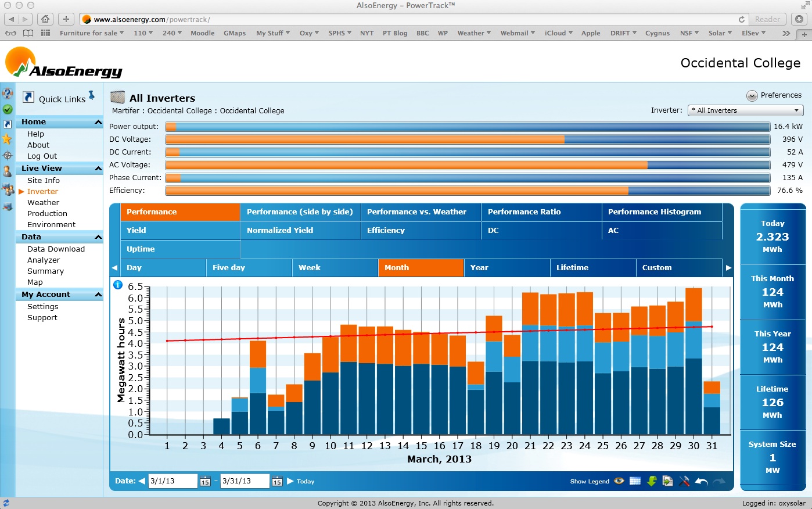The width and height of the screenshot is (812, 509).
Task: Click the Efficiency progress bar
Action: (468, 191)
